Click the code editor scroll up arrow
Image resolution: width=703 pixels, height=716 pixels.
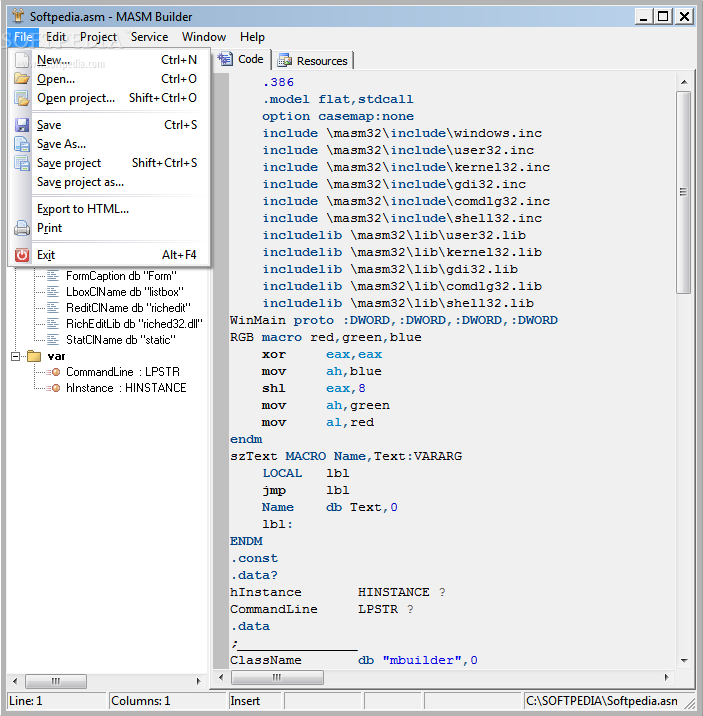click(684, 82)
